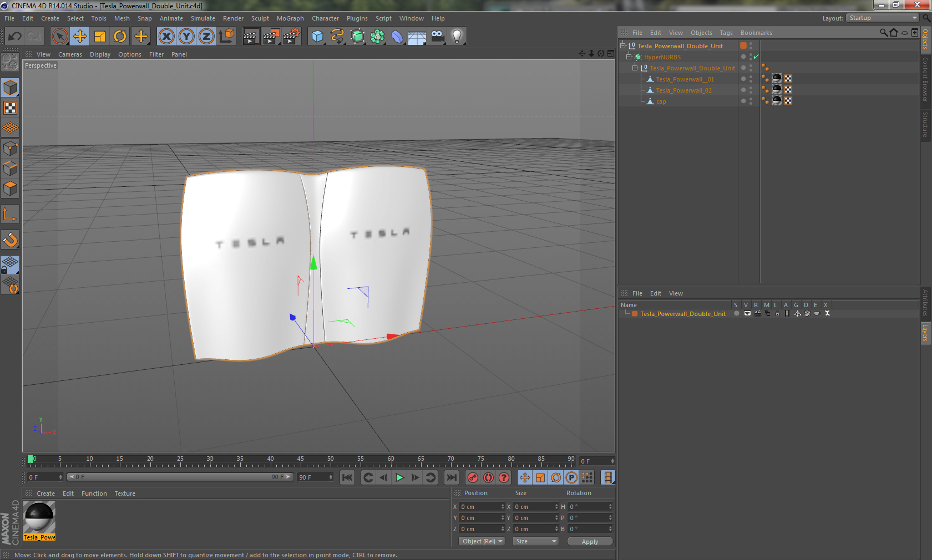Go to start of animation

click(x=347, y=477)
